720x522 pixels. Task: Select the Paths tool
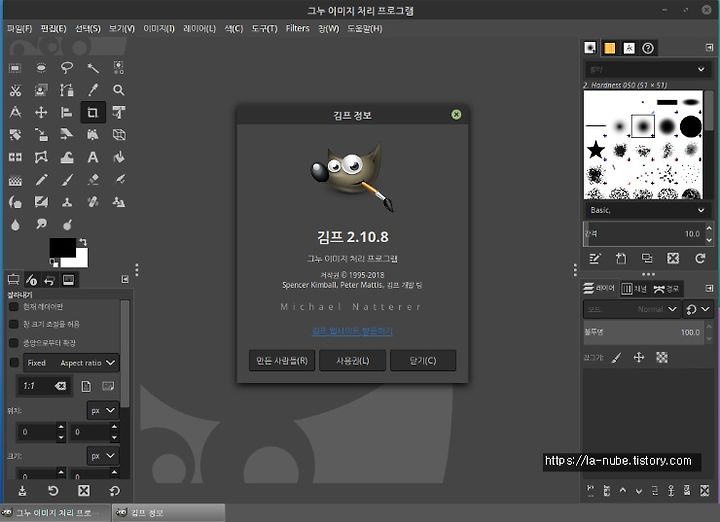tap(67, 90)
